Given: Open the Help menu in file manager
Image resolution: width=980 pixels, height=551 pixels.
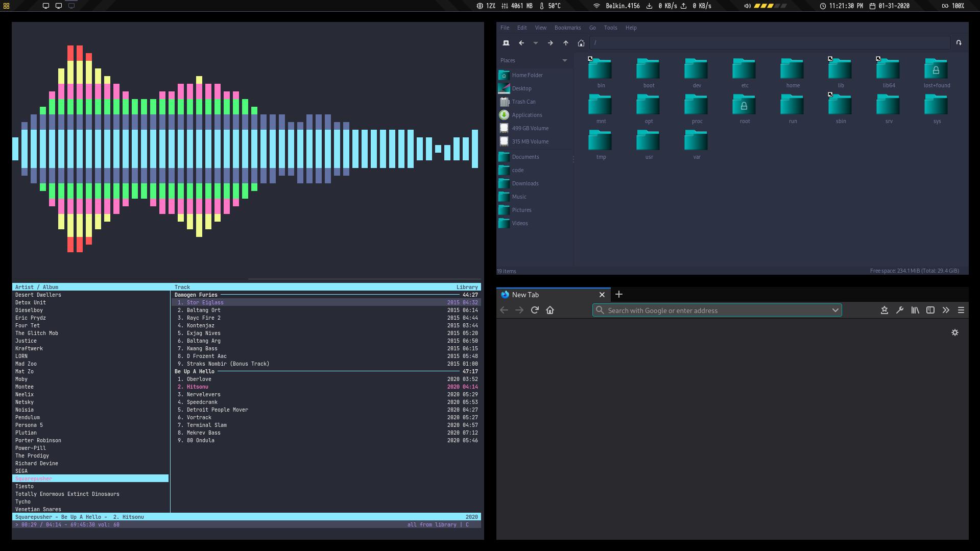Looking at the screenshot, I should click(x=631, y=28).
